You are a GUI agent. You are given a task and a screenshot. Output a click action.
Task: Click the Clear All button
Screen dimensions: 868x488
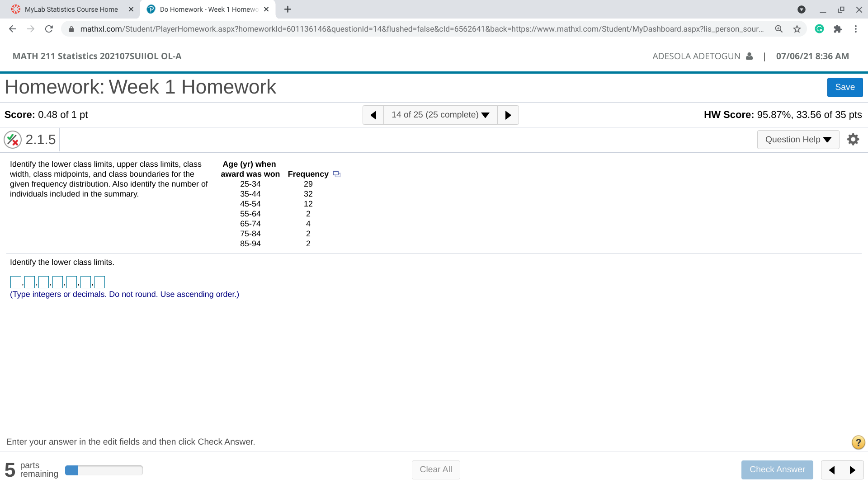(434, 469)
